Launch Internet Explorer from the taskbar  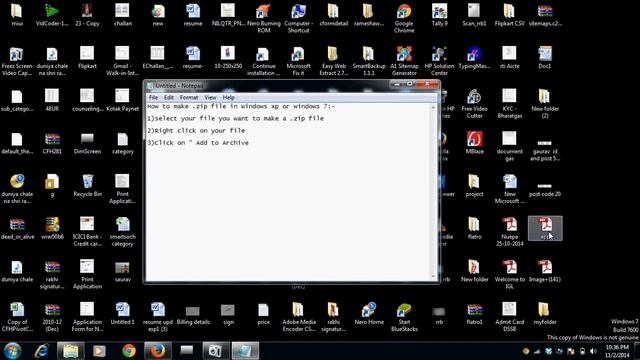[42, 351]
